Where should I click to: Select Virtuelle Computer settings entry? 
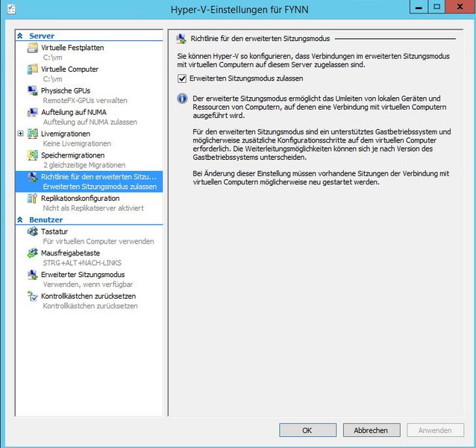tap(89, 74)
